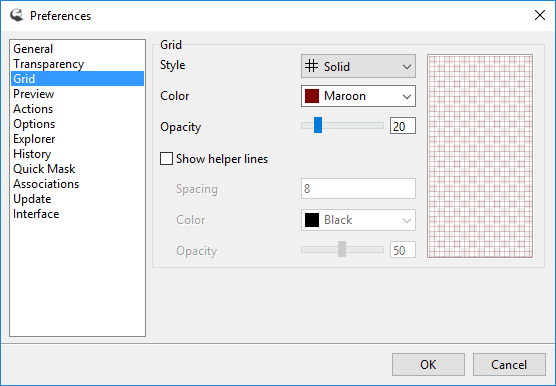Screen dimensions: 556x386
Task: Click the Style dropdown arrow chevron
Action: point(407,67)
